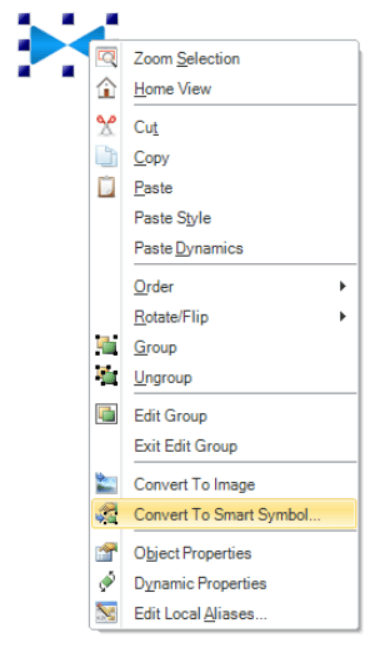This screenshot has height=650, width=382.
Task: Open Object Properties from the menu
Action: pyautogui.click(x=224, y=553)
